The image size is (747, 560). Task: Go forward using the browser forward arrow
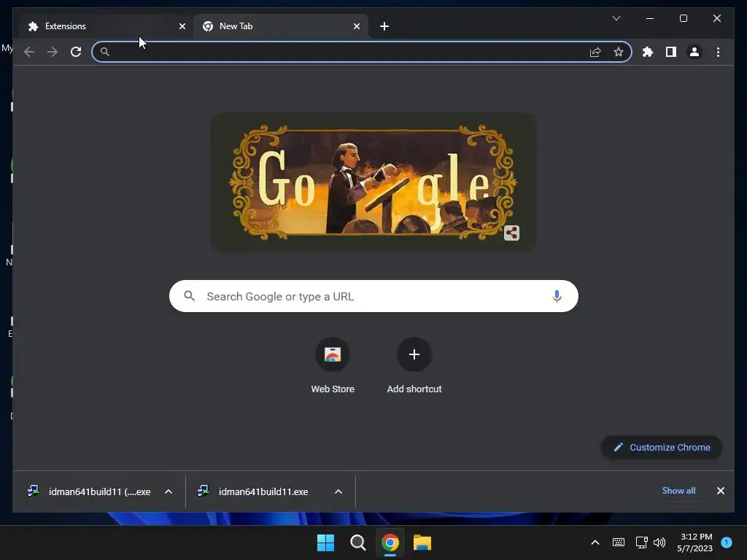pyautogui.click(x=53, y=52)
